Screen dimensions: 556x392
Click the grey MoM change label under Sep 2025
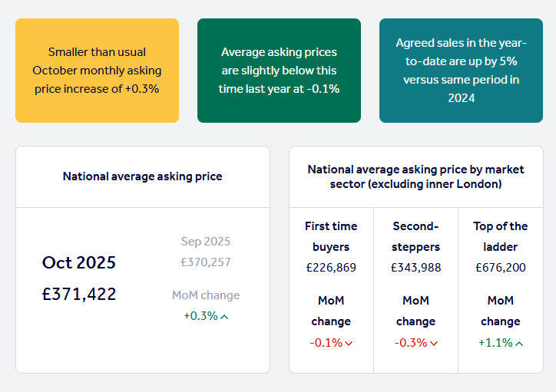tap(205, 295)
